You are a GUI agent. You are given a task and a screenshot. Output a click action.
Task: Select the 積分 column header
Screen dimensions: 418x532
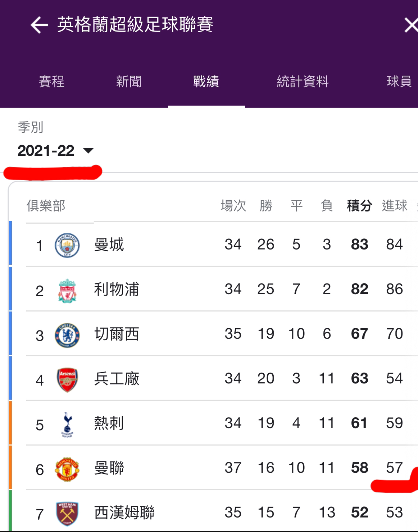(359, 205)
